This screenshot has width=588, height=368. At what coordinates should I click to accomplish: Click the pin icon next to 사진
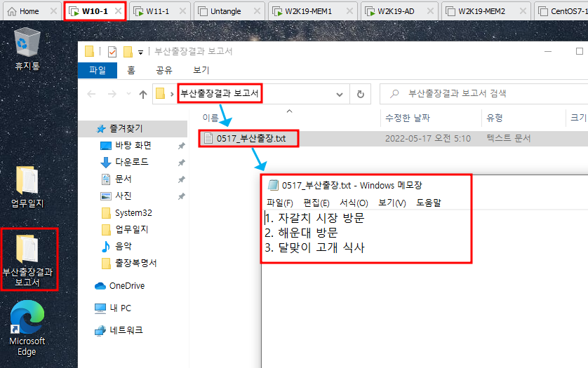point(182,196)
